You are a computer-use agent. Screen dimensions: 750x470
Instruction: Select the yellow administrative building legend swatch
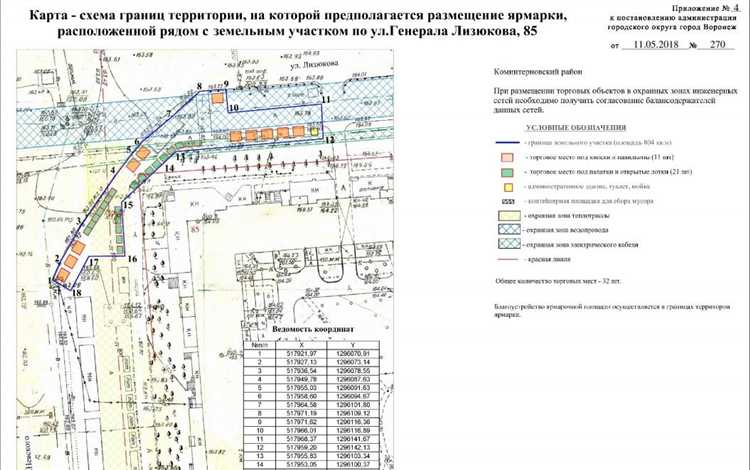(508, 187)
